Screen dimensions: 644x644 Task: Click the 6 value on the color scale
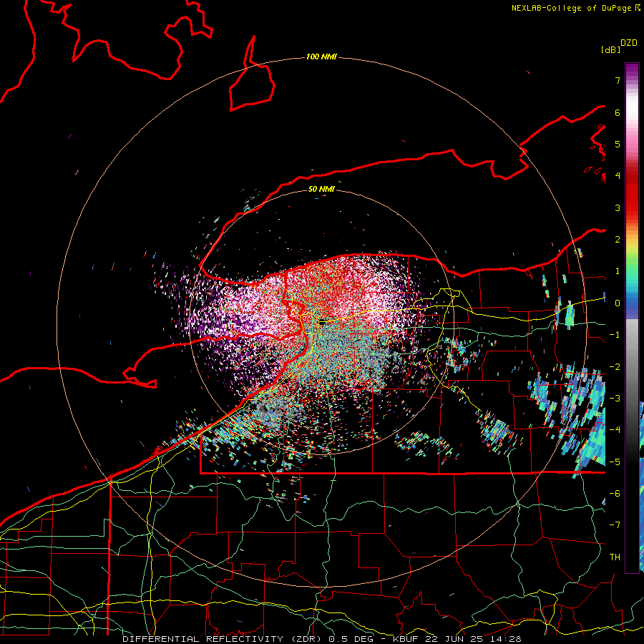[x=618, y=112]
